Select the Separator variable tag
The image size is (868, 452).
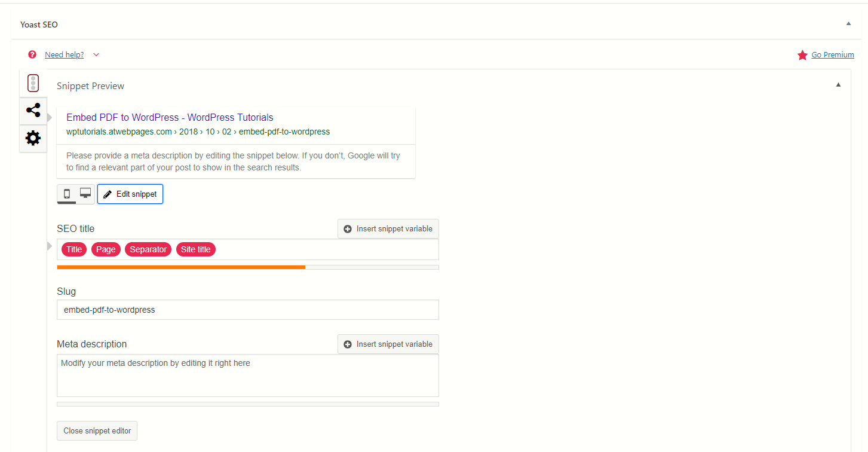[148, 249]
